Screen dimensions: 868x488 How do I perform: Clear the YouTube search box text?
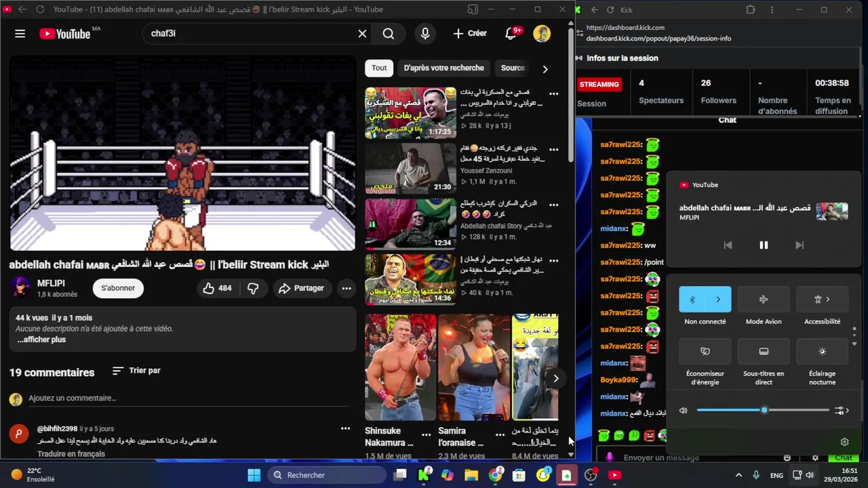point(362,33)
